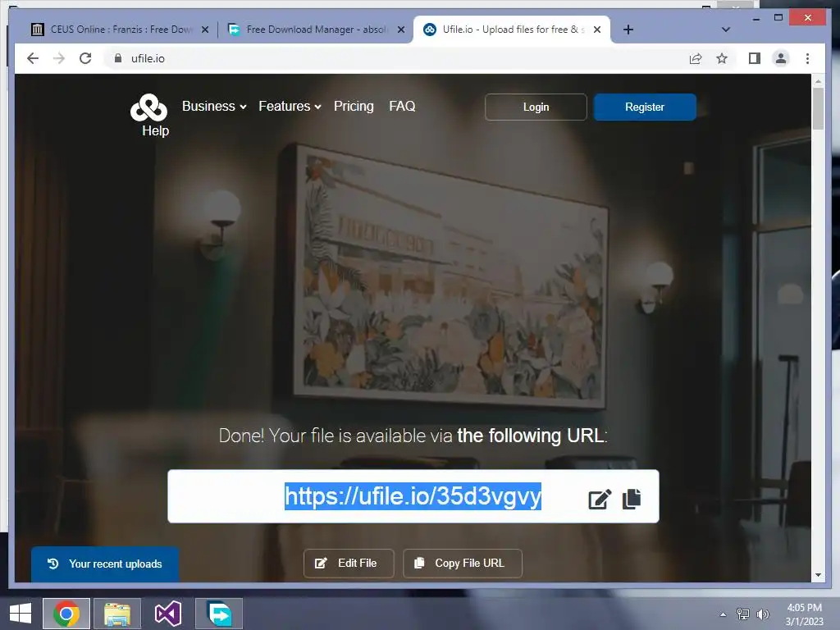Click the network status tray icon
This screenshot has height=630, width=840.
(x=743, y=614)
